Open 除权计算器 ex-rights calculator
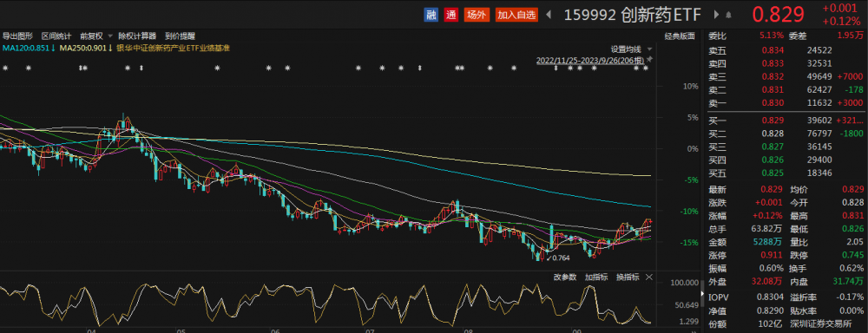This screenshot has height=333, width=868. coord(137,36)
